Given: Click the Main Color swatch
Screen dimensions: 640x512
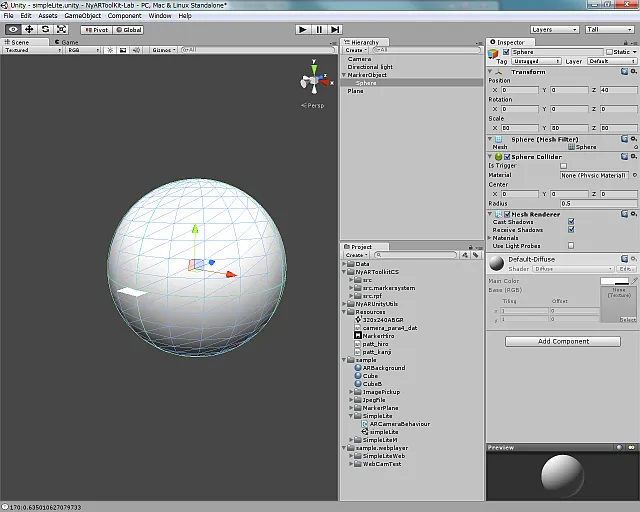Looking at the screenshot, I should (614, 281).
